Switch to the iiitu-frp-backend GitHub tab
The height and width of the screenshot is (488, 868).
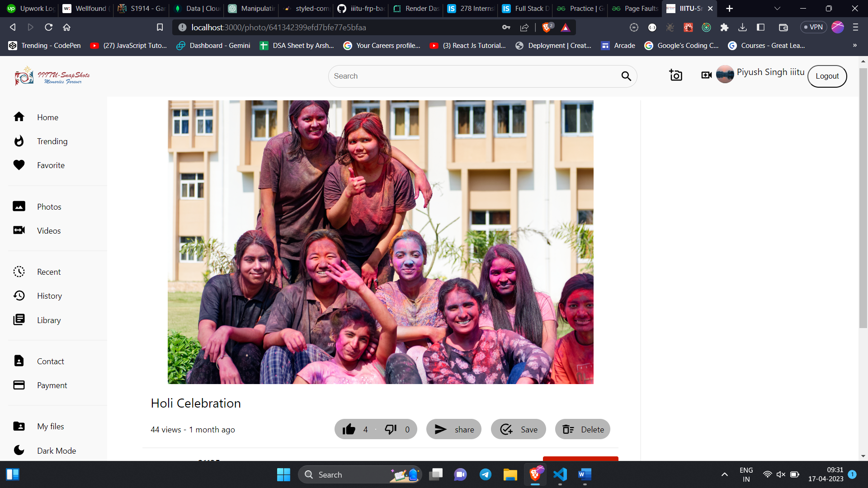361,9
